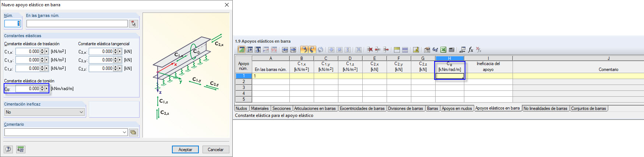Click the calculator icon in table toolbar
The image size is (644, 157).
pyautogui.click(x=451, y=50)
